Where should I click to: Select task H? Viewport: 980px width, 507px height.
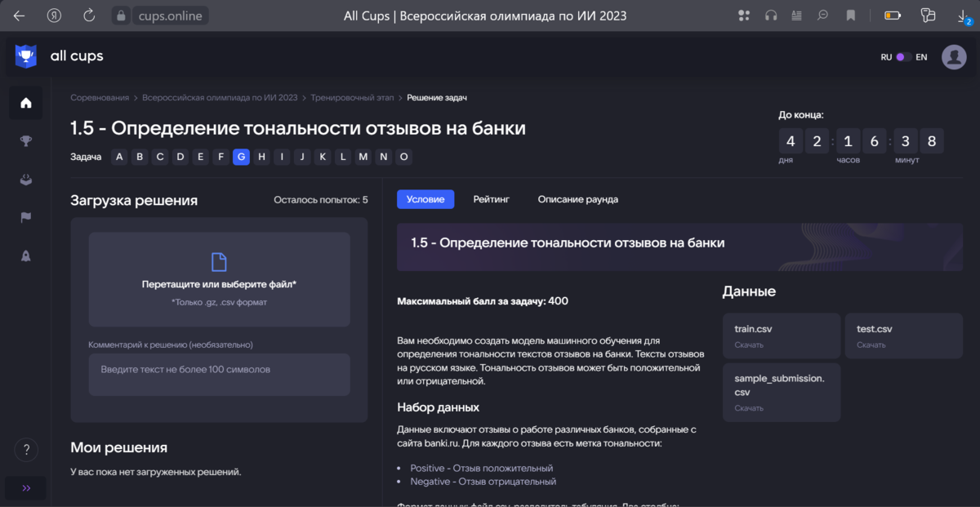261,157
